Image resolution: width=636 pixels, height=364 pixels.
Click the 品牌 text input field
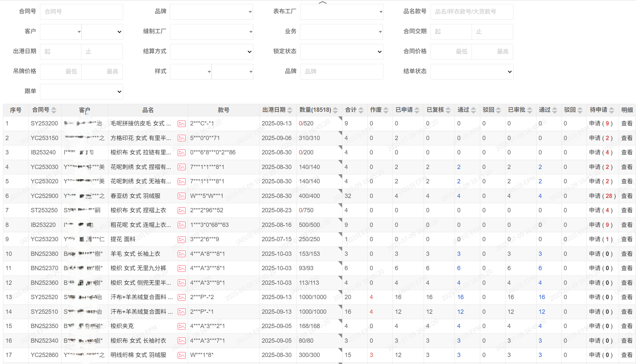342,72
